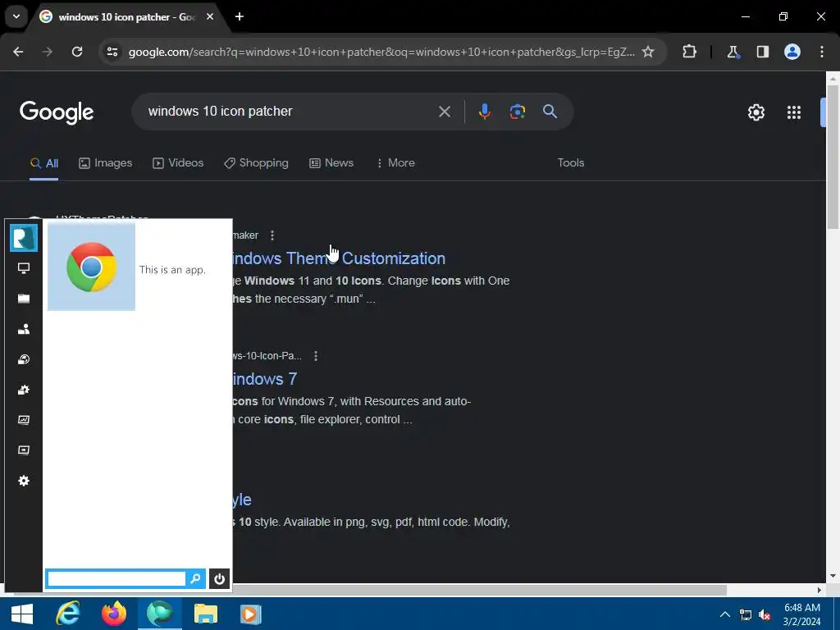
Task: Open the tab search dropdown arrow
Action: click(x=16, y=16)
